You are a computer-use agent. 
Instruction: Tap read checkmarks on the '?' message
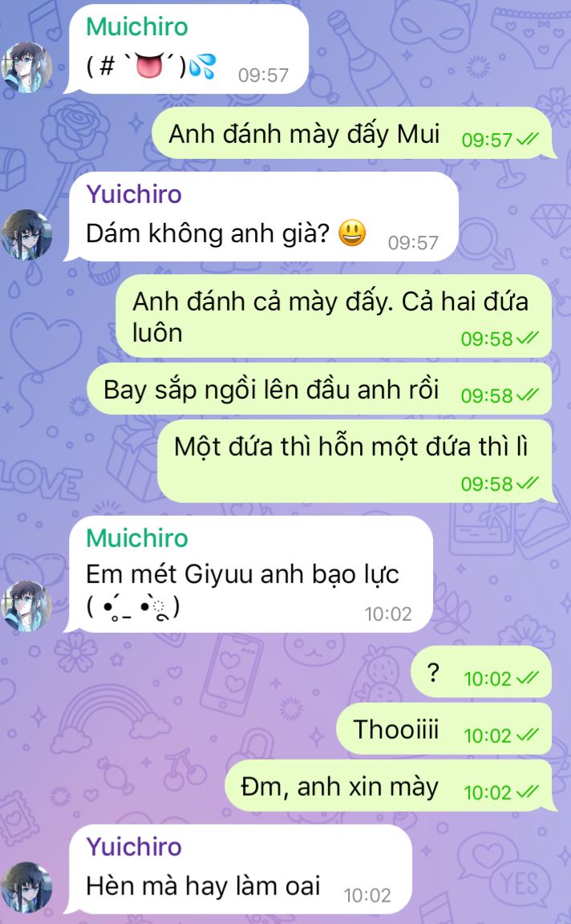527,679
